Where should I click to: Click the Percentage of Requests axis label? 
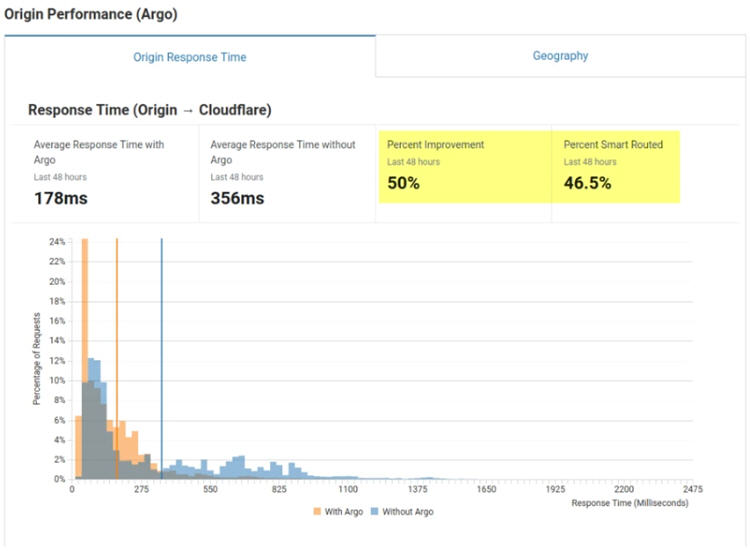pos(36,359)
